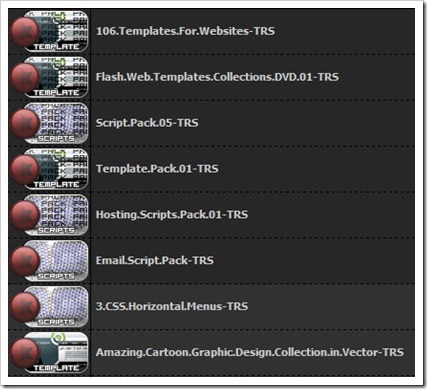Open the Email.Script.Pack-TRS link
427x389 pixels.
pyautogui.click(x=155, y=260)
